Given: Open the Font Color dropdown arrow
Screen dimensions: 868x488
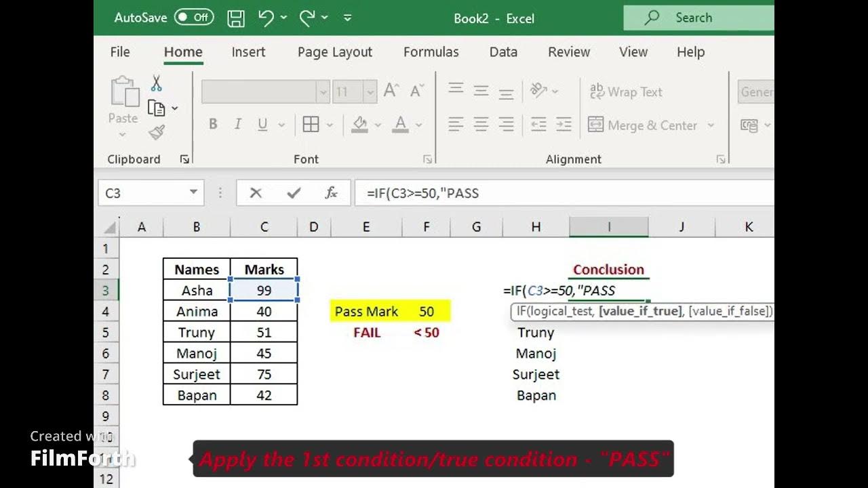Looking at the screenshot, I should (x=418, y=125).
